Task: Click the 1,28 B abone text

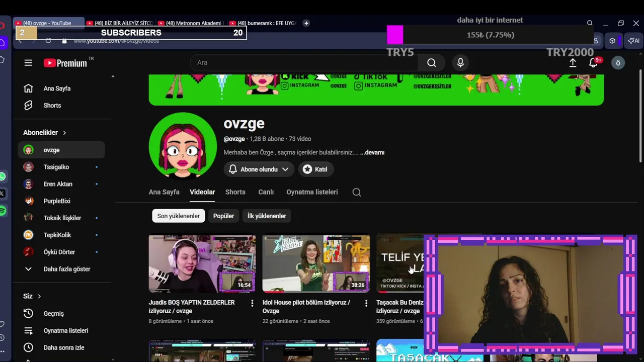Action: [267, 139]
